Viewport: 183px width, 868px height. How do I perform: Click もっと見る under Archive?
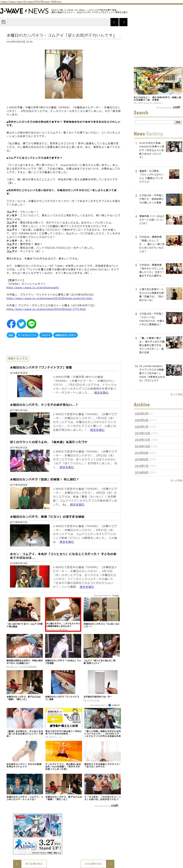pos(176,480)
